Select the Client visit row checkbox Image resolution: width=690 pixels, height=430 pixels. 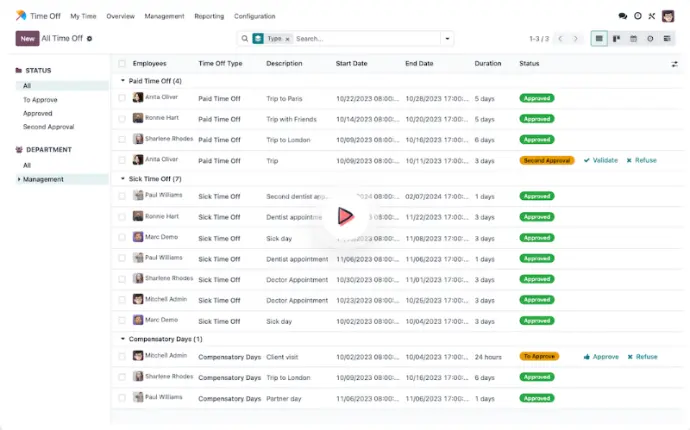tap(122, 357)
